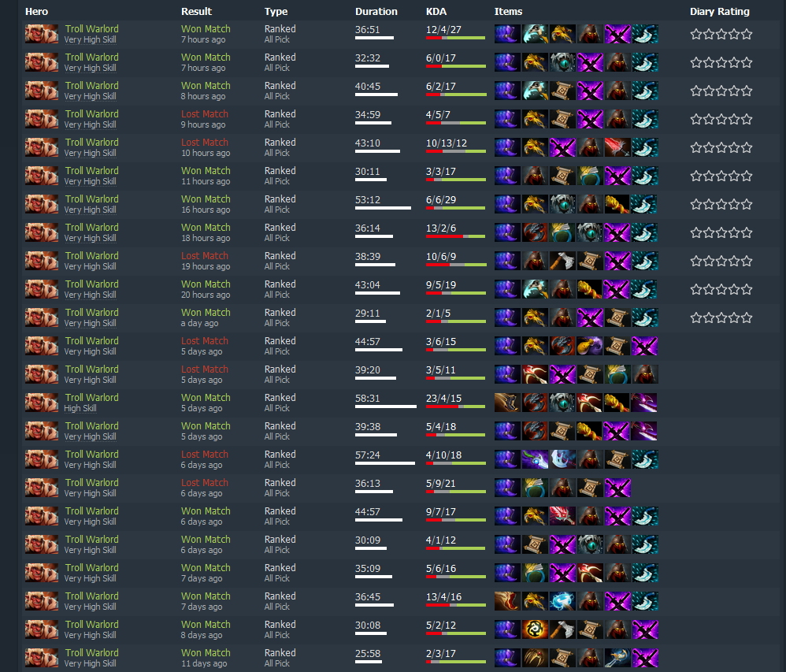786x672 pixels.
Task: Give the a day ago match one star
Action: pos(695,318)
